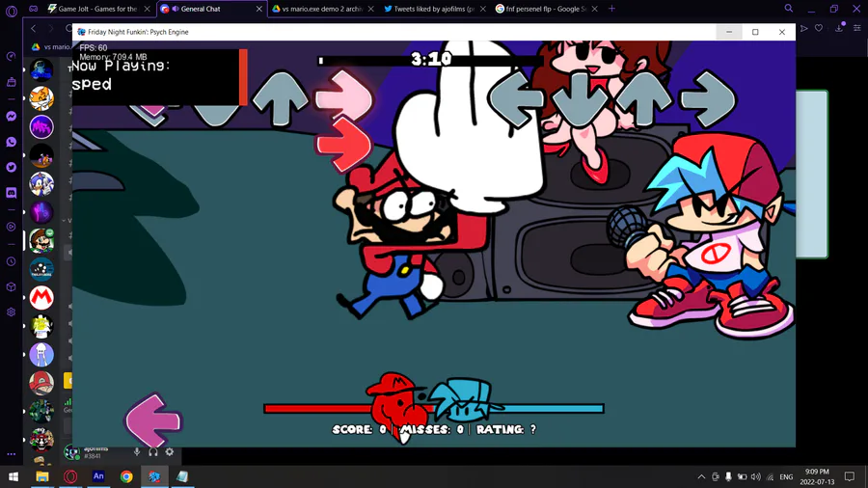868x488 pixels.
Task: Click the red-blue health bar
Action: coord(434,409)
